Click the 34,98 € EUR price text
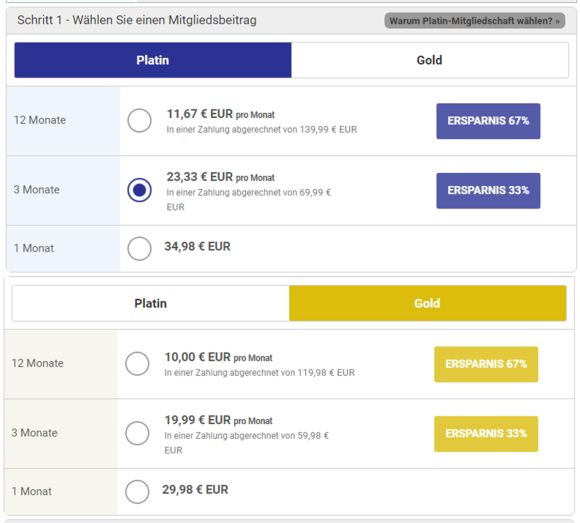Image resolution: width=580 pixels, height=523 pixels. 198,246
